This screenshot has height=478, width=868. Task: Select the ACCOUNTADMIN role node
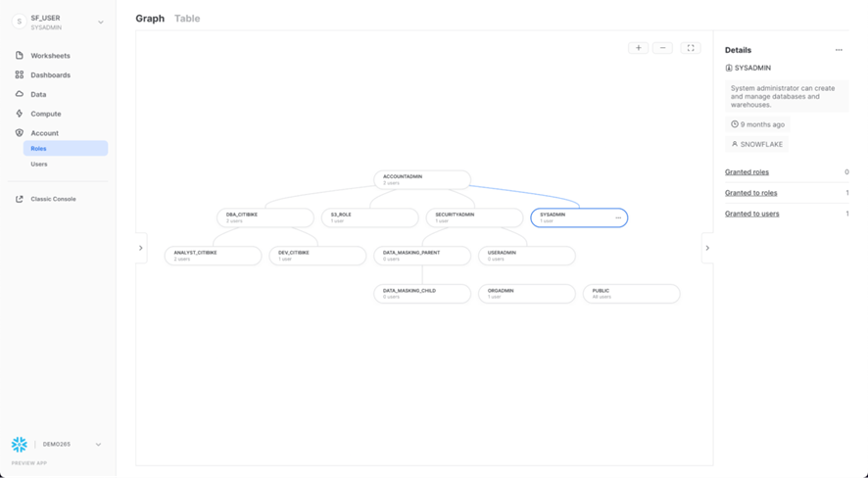(x=422, y=179)
